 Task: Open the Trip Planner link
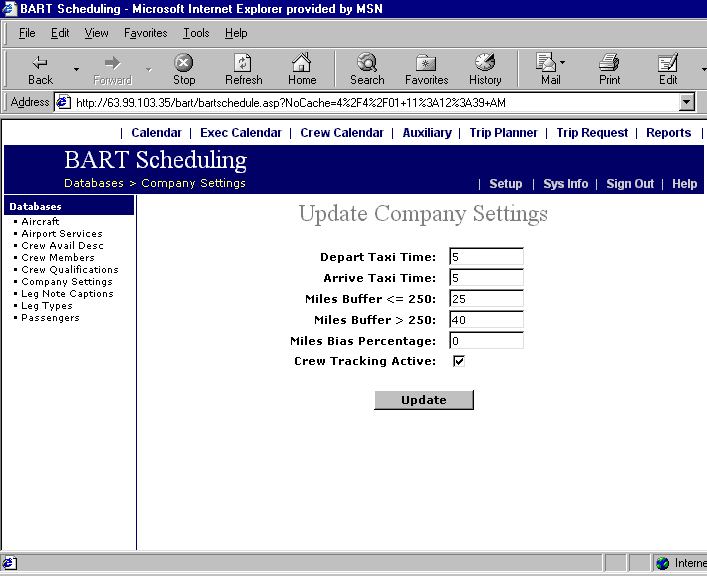pos(503,133)
